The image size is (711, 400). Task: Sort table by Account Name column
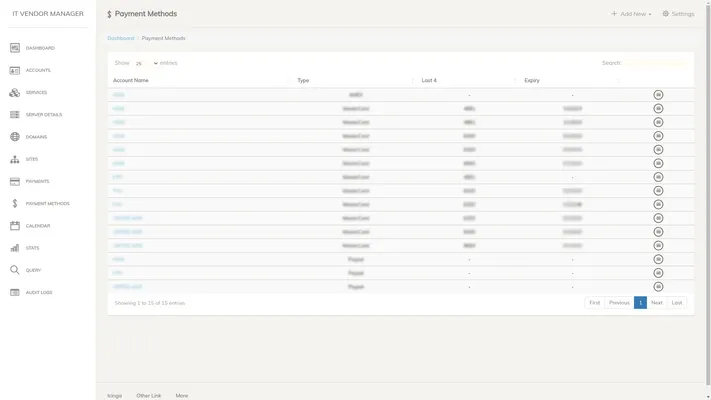point(131,80)
